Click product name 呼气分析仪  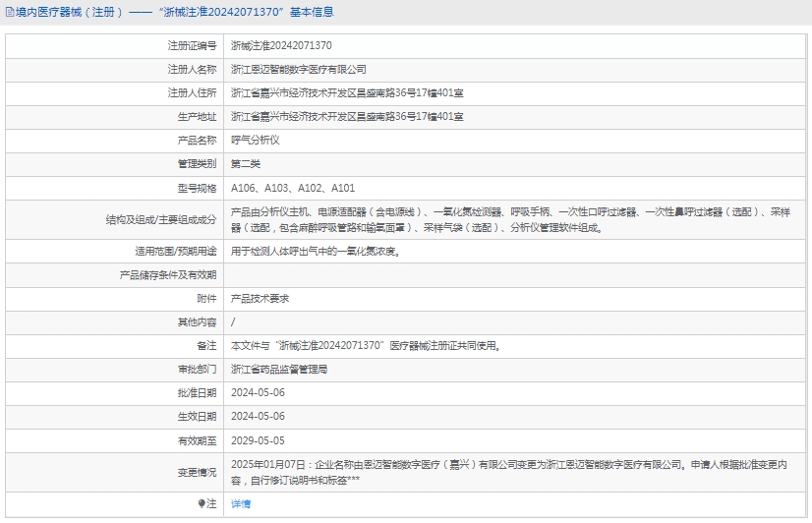click(255, 140)
